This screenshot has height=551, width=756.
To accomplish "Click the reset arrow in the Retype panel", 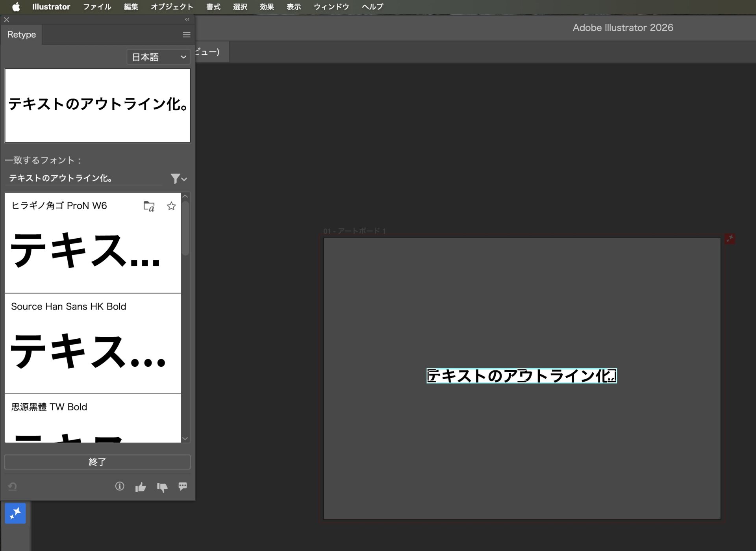I will [x=12, y=486].
